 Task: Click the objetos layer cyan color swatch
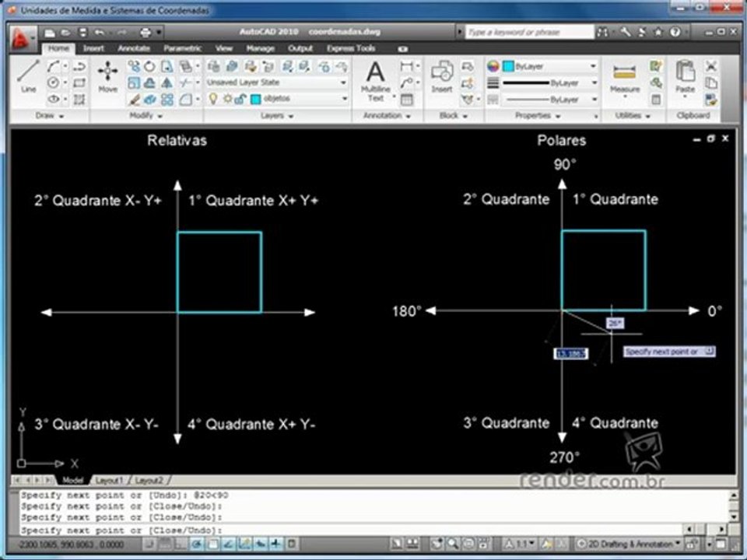tap(256, 99)
